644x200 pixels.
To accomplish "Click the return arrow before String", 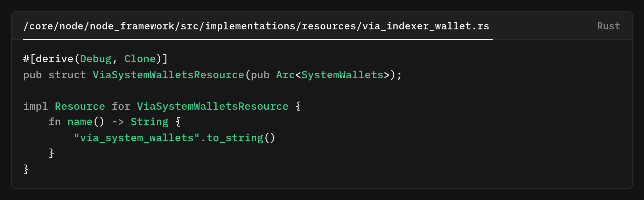I will click(118, 122).
